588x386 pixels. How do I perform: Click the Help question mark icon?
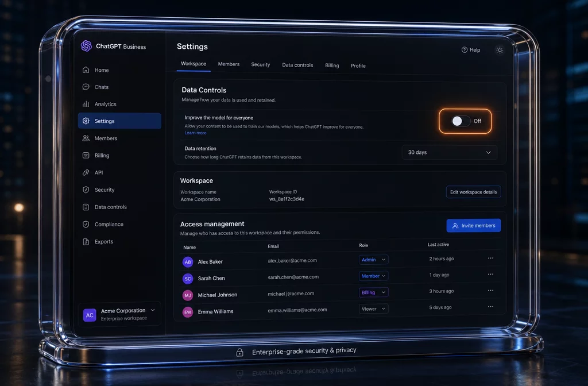(x=464, y=50)
